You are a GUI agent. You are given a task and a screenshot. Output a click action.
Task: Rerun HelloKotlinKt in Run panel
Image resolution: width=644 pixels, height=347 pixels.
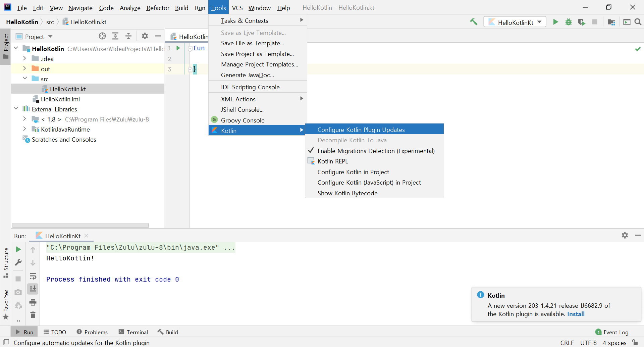click(18, 249)
